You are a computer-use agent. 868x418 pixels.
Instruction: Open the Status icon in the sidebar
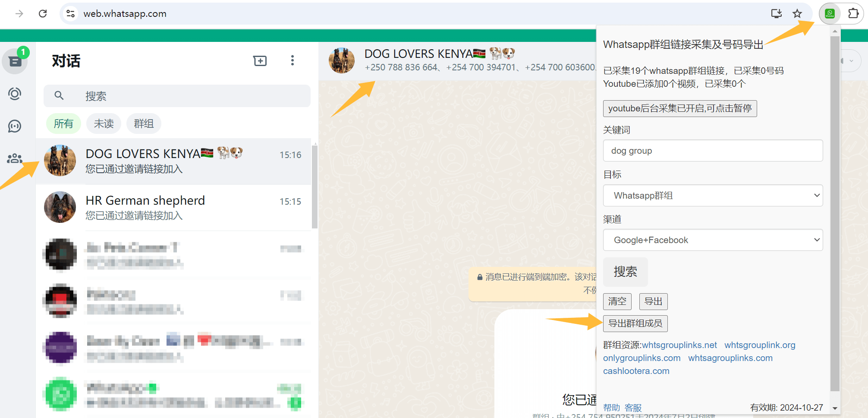[x=15, y=94]
